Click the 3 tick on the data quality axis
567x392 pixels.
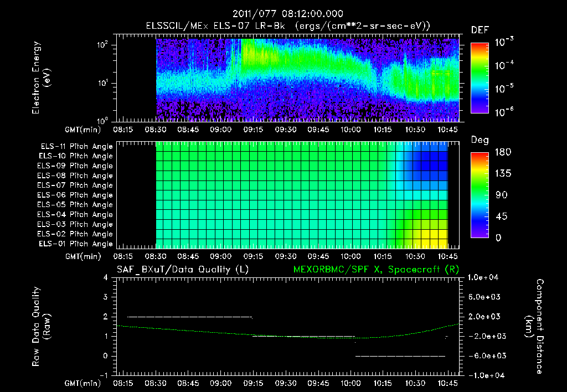pos(106,297)
